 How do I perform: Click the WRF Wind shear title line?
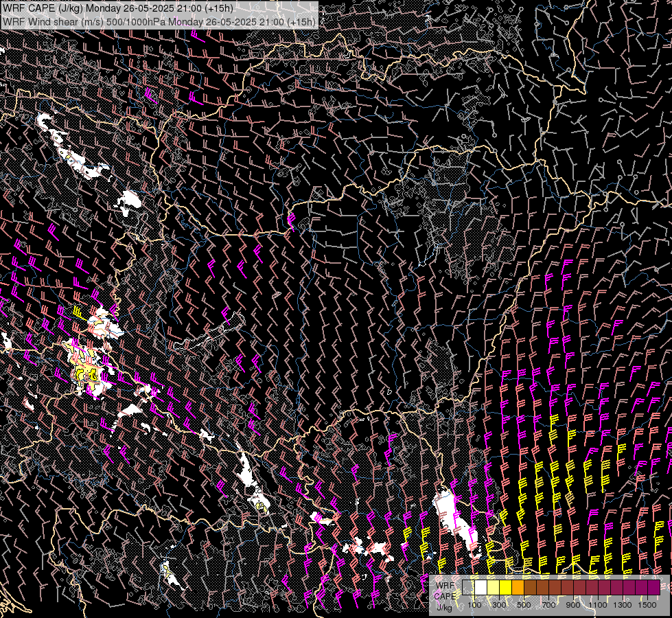[x=159, y=21]
